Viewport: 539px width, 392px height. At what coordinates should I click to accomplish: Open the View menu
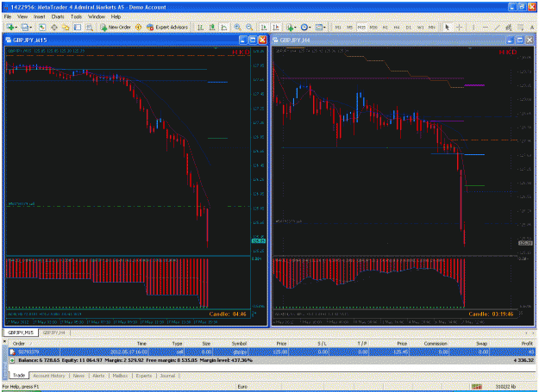pos(22,16)
